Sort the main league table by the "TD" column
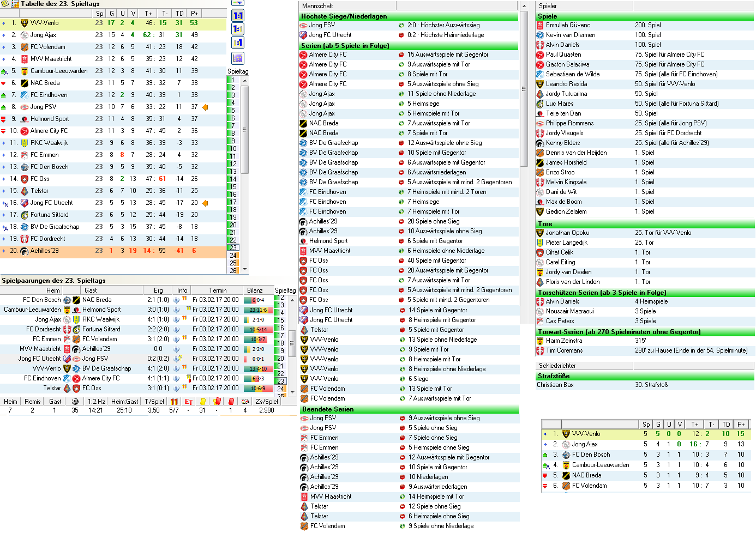This screenshot has width=756, height=533. pos(179,13)
